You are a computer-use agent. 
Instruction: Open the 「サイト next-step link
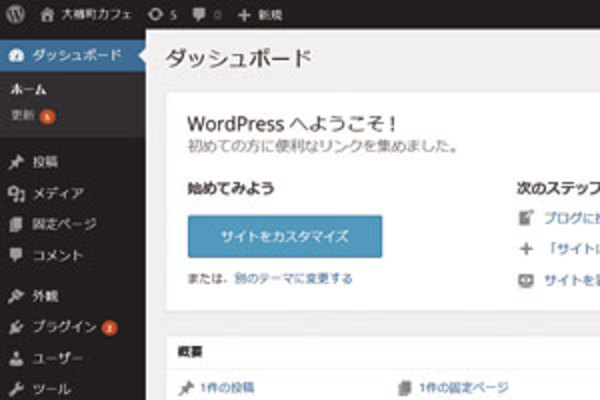pos(573,249)
